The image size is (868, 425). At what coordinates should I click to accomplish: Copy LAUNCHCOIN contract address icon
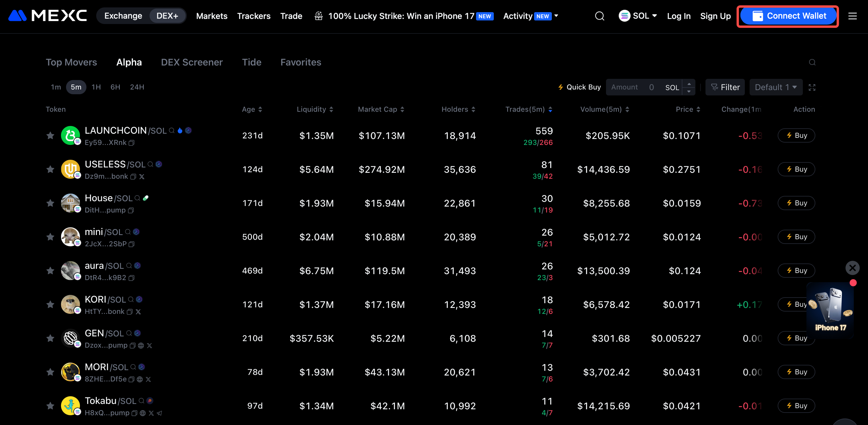132,143
